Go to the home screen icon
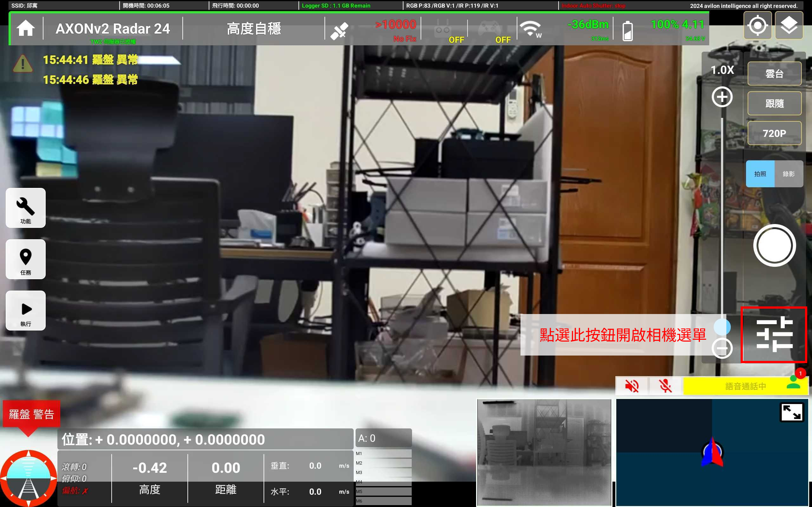The height and width of the screenshot is (507, 812). [25, 28]
